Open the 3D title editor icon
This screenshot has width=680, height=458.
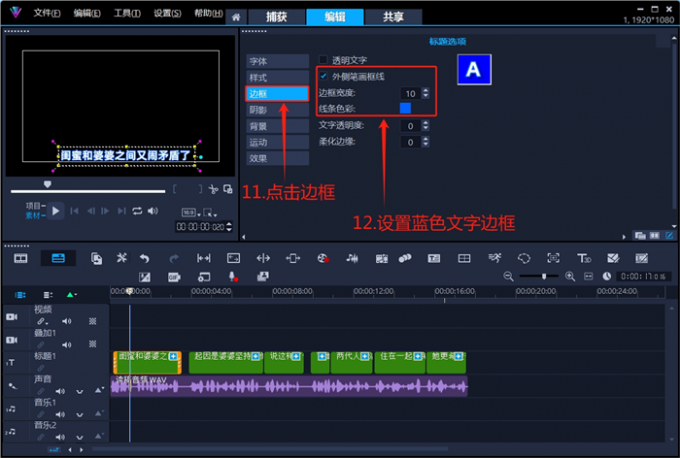584,258
